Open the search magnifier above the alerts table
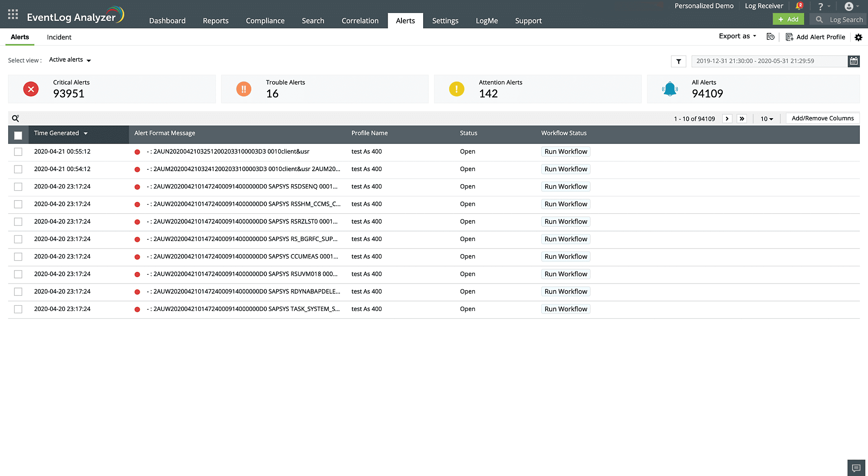Viewport: 868px width, 476px height. 16,118
